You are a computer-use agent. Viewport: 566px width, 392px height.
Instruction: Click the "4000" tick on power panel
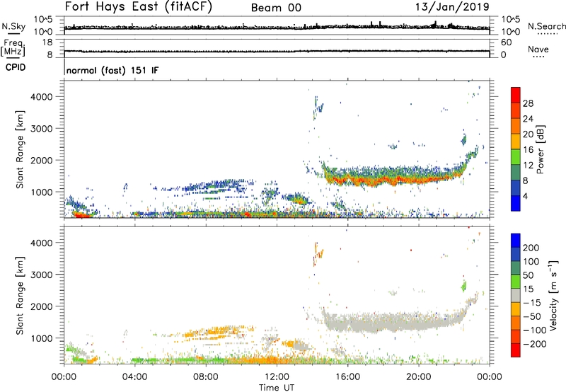pyautogui.click(x=42, y=97)
